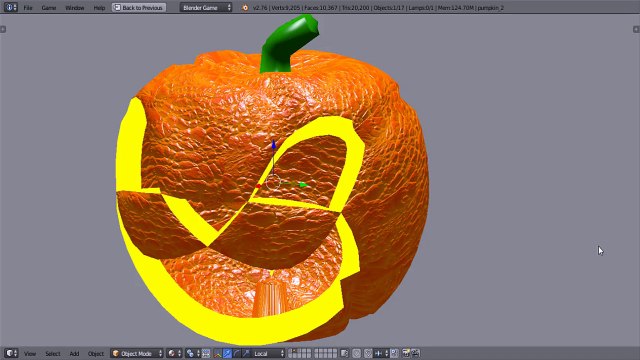Screen dimensions: 640x360
Task: Toggle proportional editing icon
Action: (x=357, y=353)
